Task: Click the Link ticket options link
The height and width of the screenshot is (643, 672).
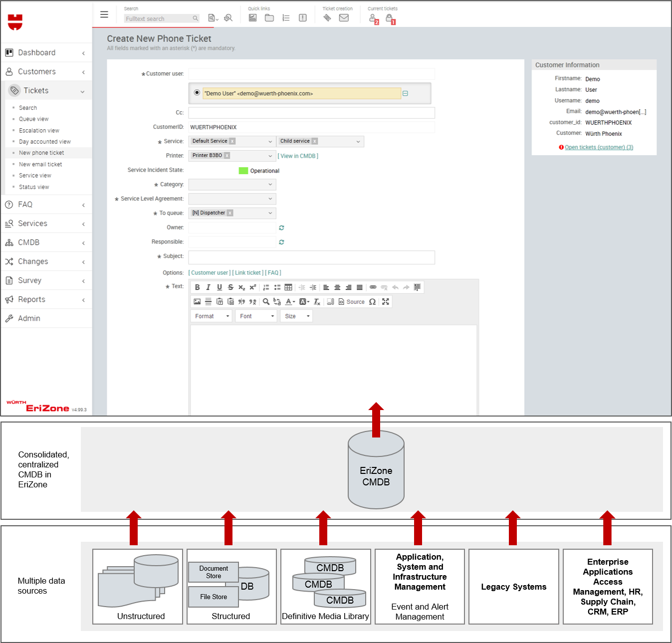Action: tap(248, 273)
